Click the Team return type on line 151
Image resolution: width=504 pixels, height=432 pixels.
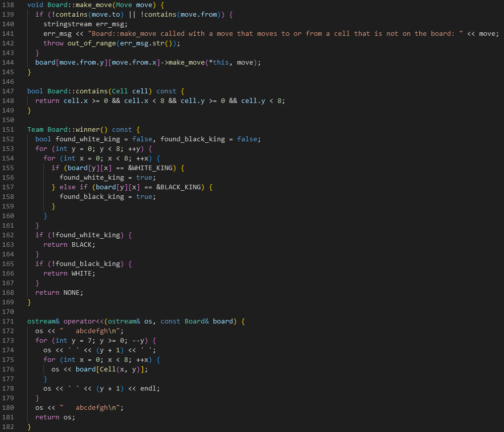[35, 129]
